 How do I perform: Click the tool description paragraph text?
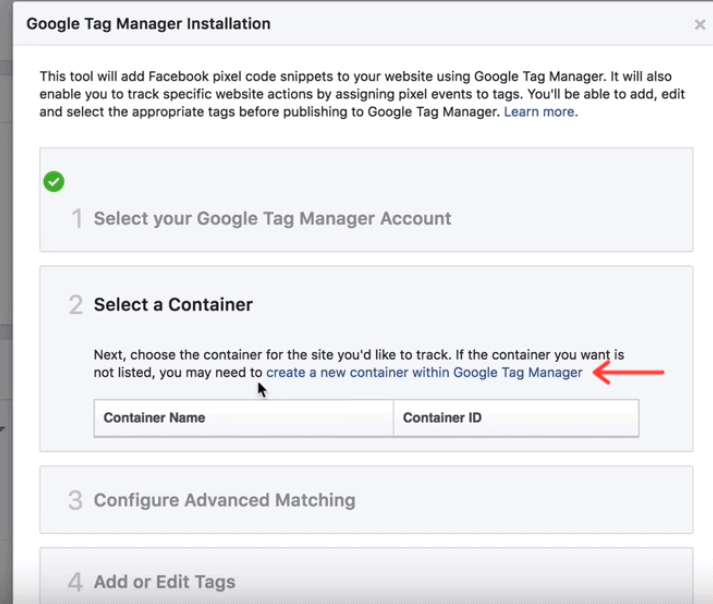(x=362, y=94)
